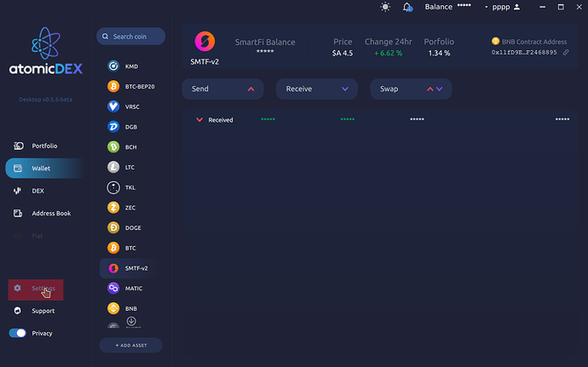Click the $A 4.5 price value

[x=343, y=54]
